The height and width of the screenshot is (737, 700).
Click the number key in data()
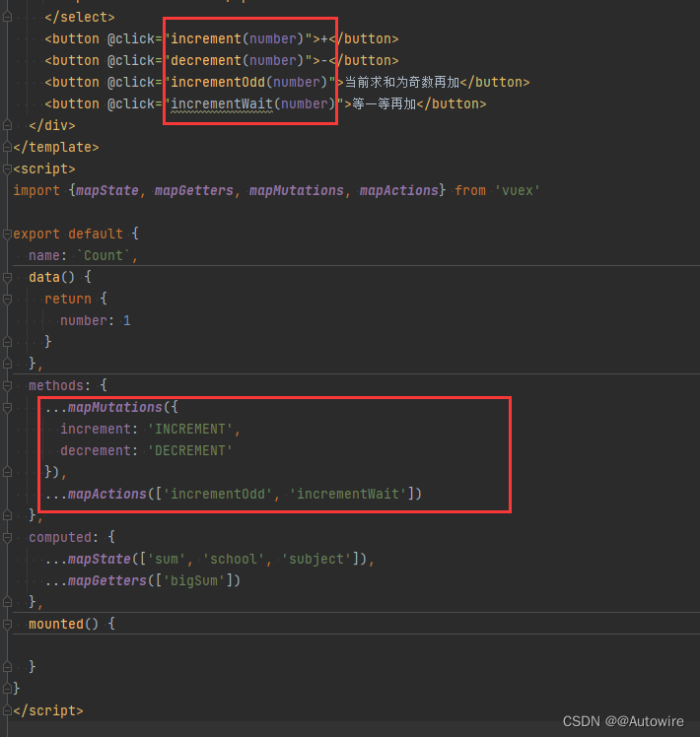pyautogui.click(x=84, y=320)
